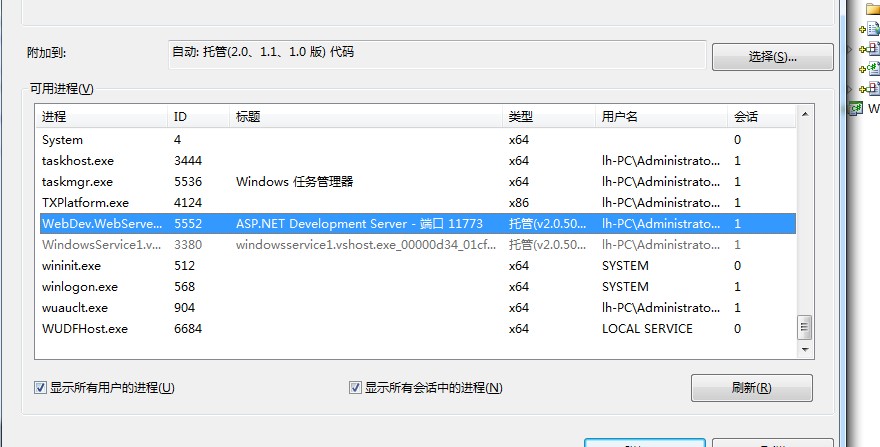This screenshot has width=880, height=447.
Task: Click the process list scrollbar thumb
Action: pyautogui.click(x=805, y=327)
